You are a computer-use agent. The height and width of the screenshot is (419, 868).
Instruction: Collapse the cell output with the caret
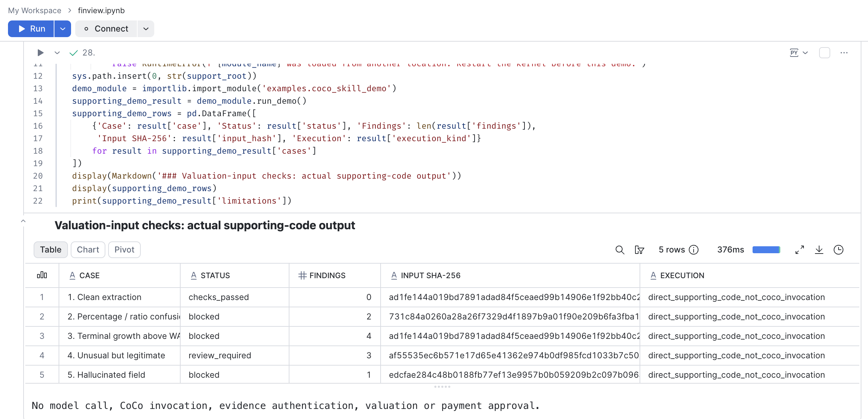click(23, 221)
